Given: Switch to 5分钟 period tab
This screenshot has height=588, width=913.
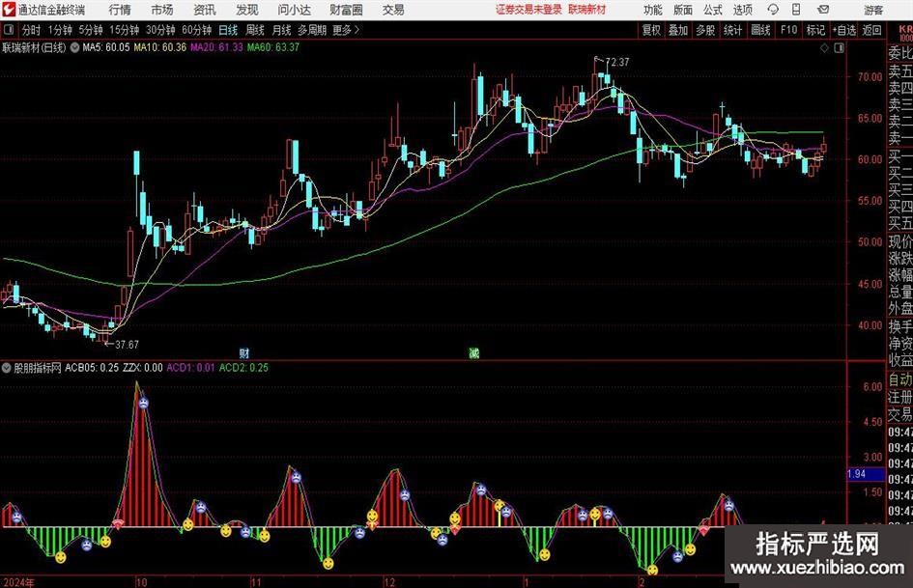Looking at the screenshot, I should [x=91, y=30].
